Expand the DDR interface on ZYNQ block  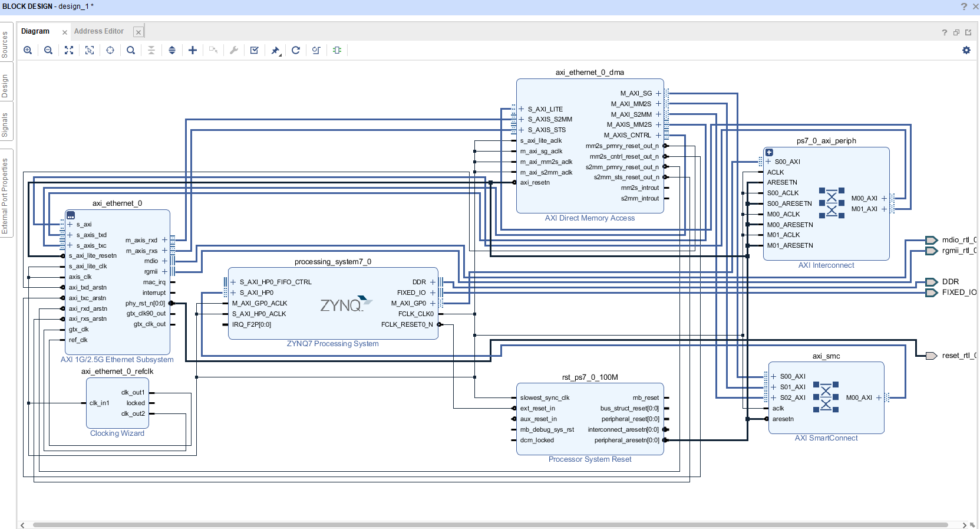[x=433, y=282]
